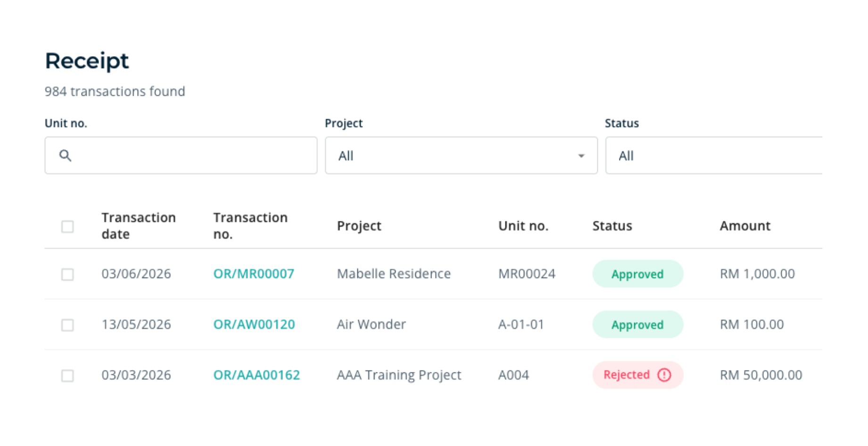The height and width of the screenshot is (446, 868).
Task: Focus the Unit no. search input
Action: coord(181,155)
